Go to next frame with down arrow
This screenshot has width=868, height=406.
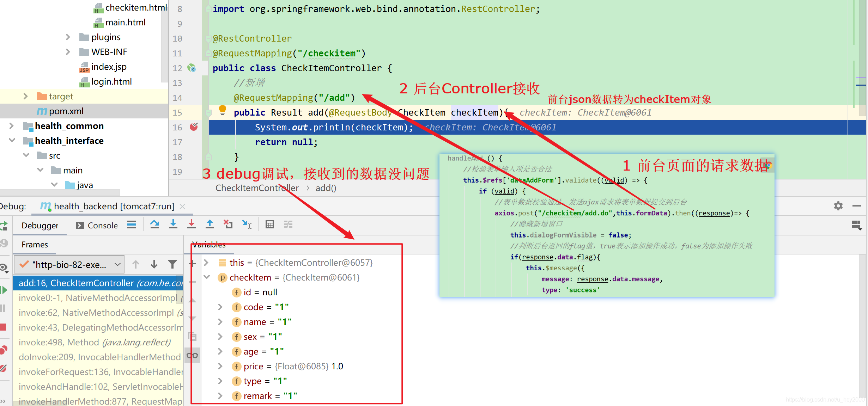pos(154,264)
